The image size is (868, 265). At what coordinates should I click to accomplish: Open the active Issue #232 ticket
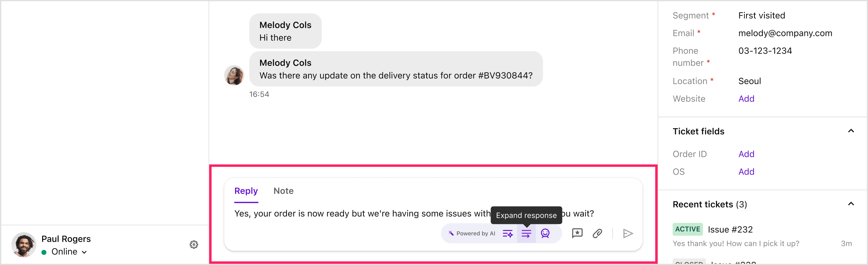pyautogui.click(x=730, y=230)
